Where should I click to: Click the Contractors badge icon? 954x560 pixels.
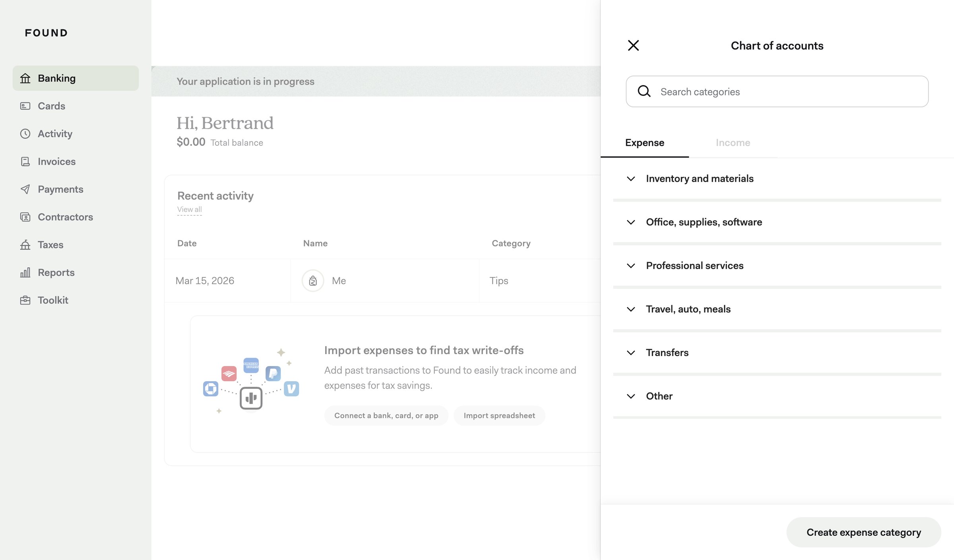25,217
